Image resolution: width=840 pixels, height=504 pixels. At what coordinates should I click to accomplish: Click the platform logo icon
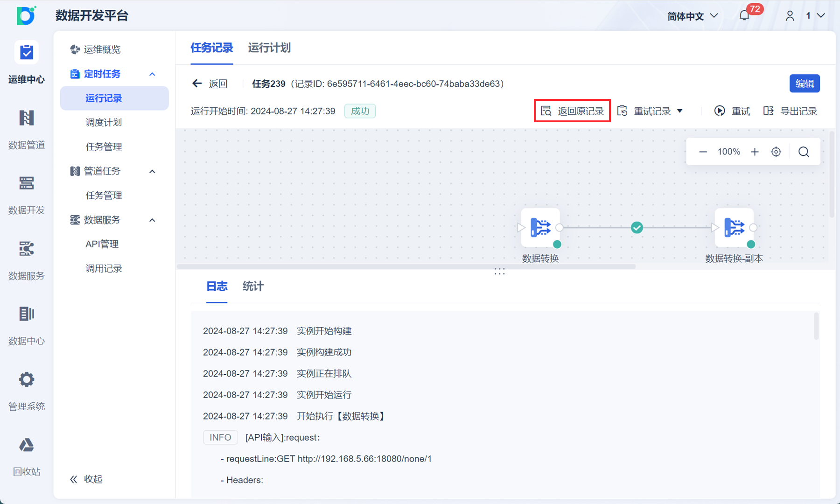pyautogui.click(x=26, y=15)
